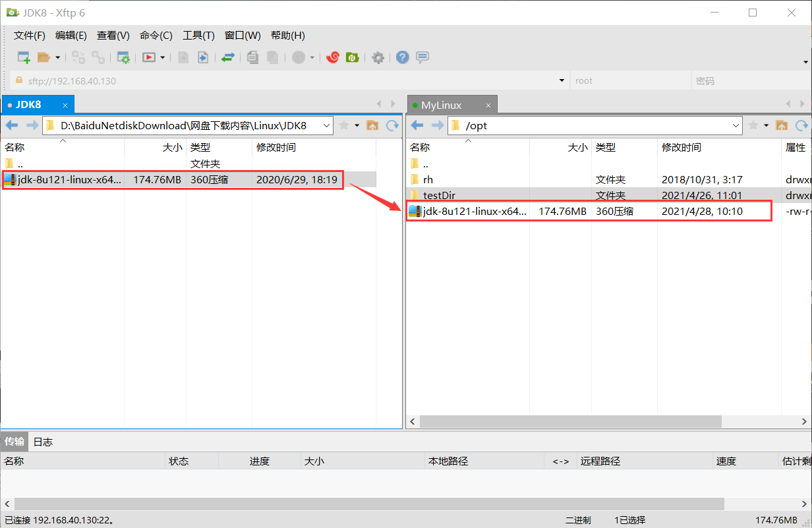Click the green Xftp launcher icon

[x=353, y=57]
